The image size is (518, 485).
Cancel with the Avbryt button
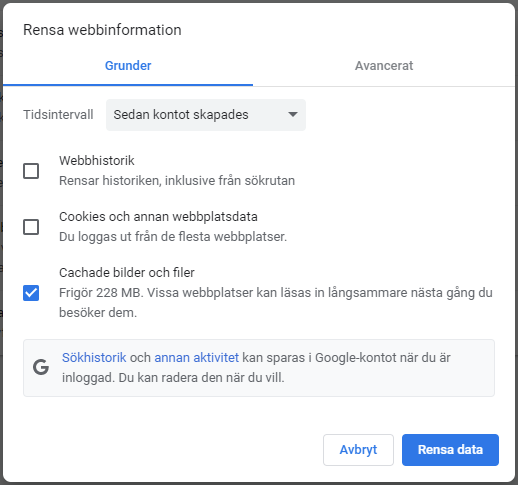pos(358,450)
